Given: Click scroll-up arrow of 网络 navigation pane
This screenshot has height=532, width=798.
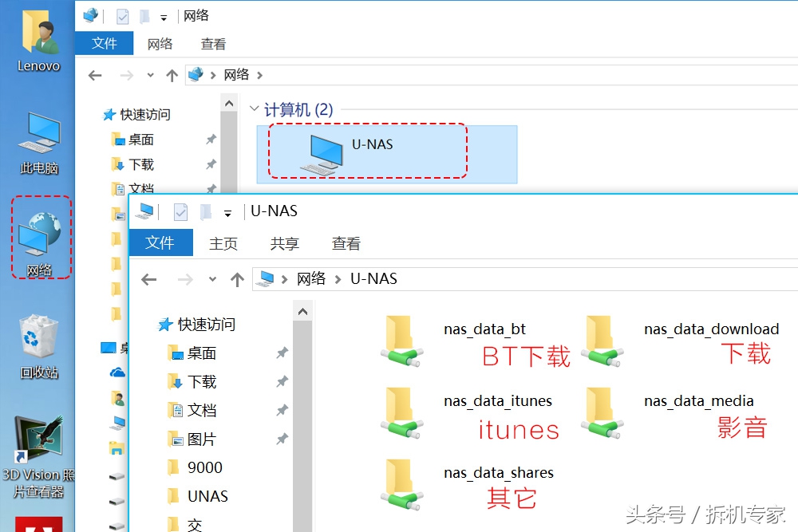Looking at the screenshot, I should coord(229,104).
